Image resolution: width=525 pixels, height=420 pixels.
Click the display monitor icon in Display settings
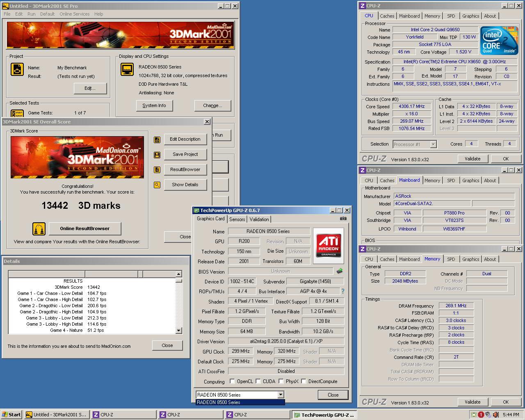point(127,70)
